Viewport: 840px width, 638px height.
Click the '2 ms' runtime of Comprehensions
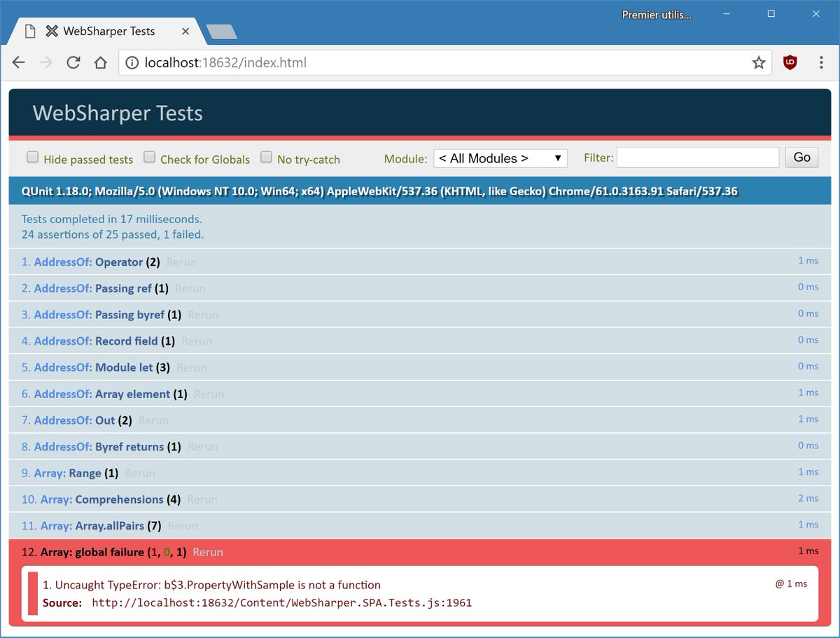808,498
